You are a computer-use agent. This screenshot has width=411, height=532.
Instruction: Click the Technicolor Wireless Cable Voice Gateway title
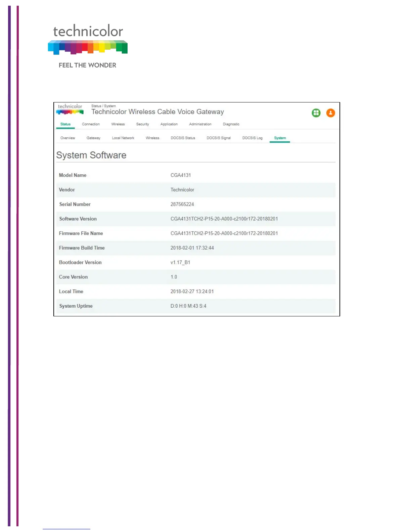click(157, 112)
